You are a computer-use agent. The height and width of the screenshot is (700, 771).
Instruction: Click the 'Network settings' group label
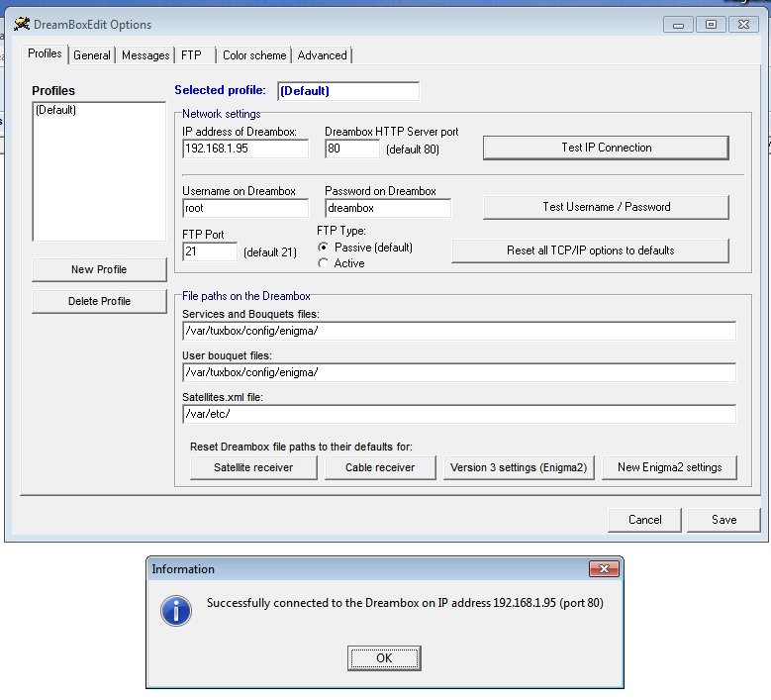coord(222,114)
